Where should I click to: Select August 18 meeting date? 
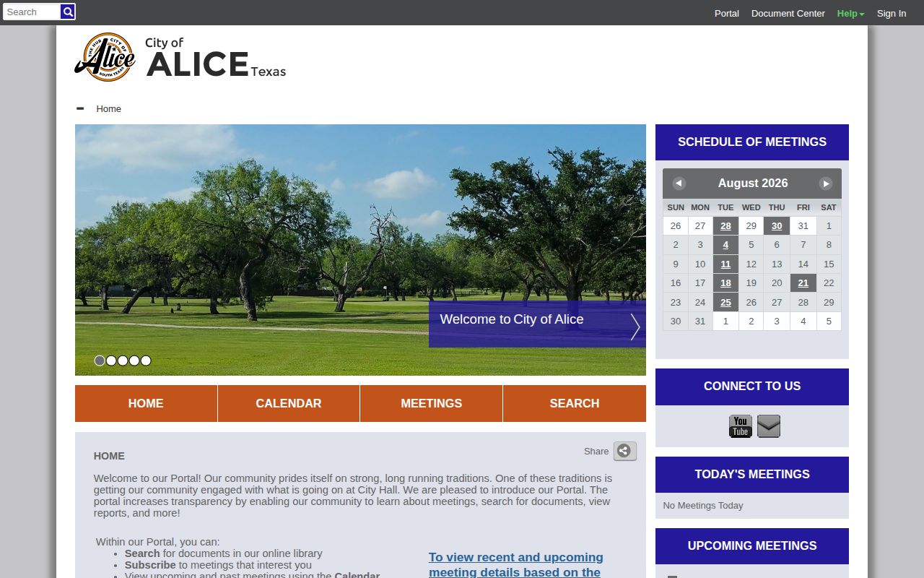point(725,282)
